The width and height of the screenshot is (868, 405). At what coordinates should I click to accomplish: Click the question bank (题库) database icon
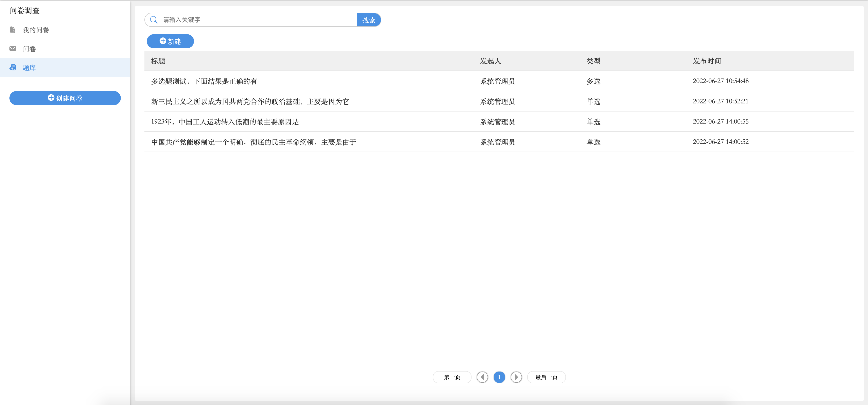(13, 68)
